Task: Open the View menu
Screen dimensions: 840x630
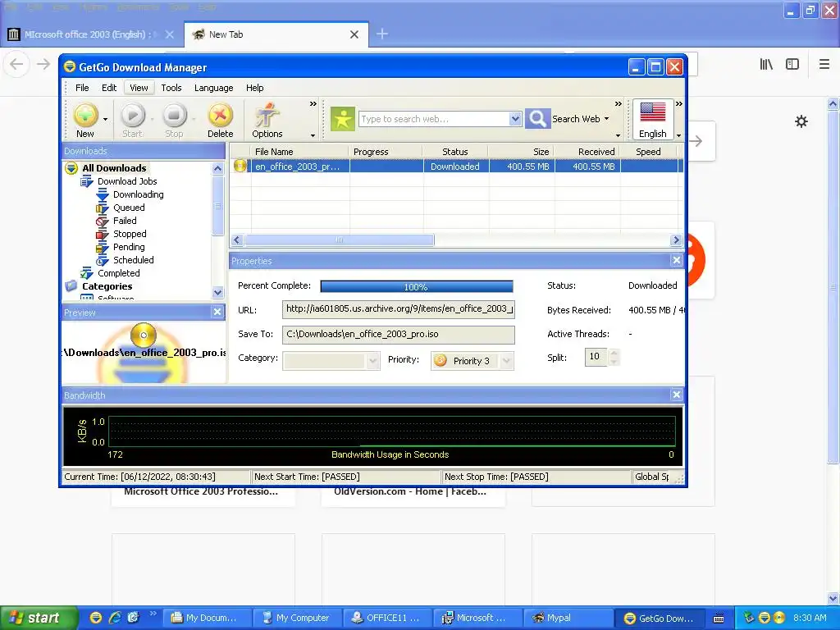Action: pyautogui.click(x=139, y=88)
